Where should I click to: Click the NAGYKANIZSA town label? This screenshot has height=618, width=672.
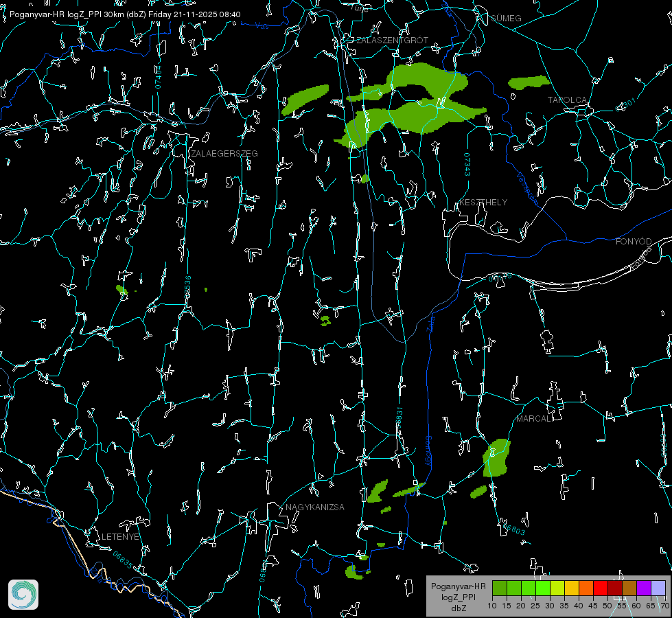pos(315,507)
